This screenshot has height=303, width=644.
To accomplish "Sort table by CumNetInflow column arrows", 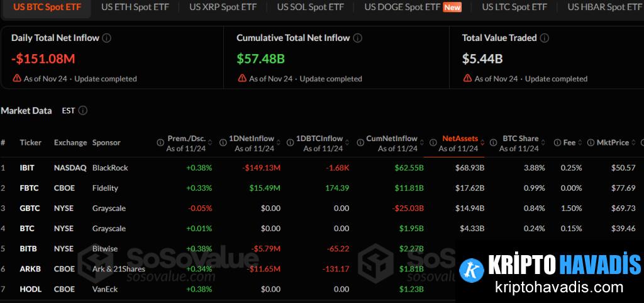I will click(421, 142).
